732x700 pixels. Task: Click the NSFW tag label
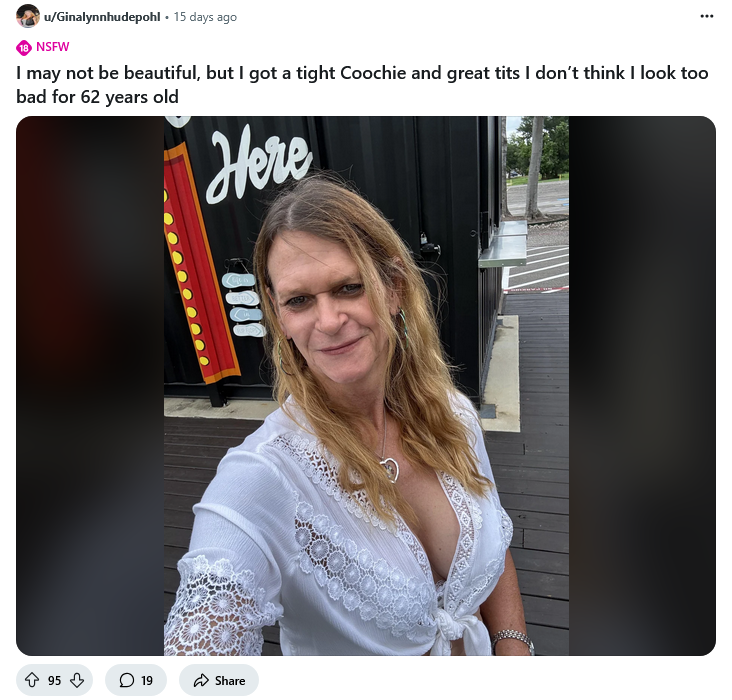(52, 47)
